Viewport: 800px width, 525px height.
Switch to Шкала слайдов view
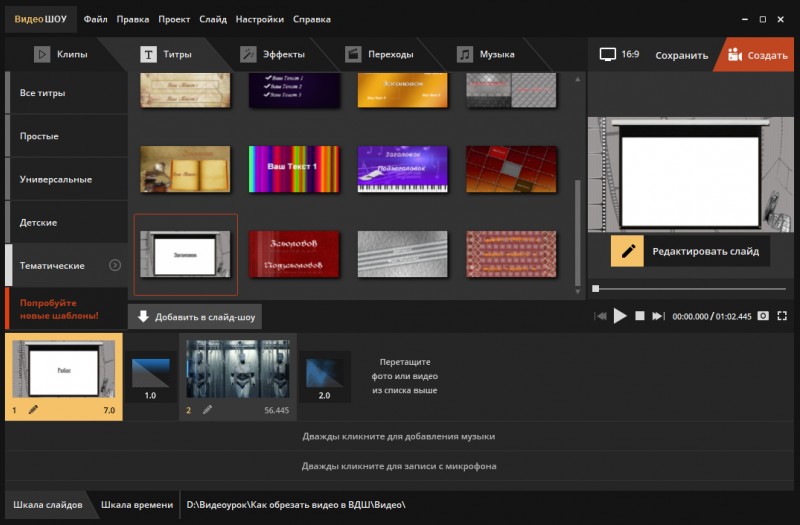(x=47, y=505)
